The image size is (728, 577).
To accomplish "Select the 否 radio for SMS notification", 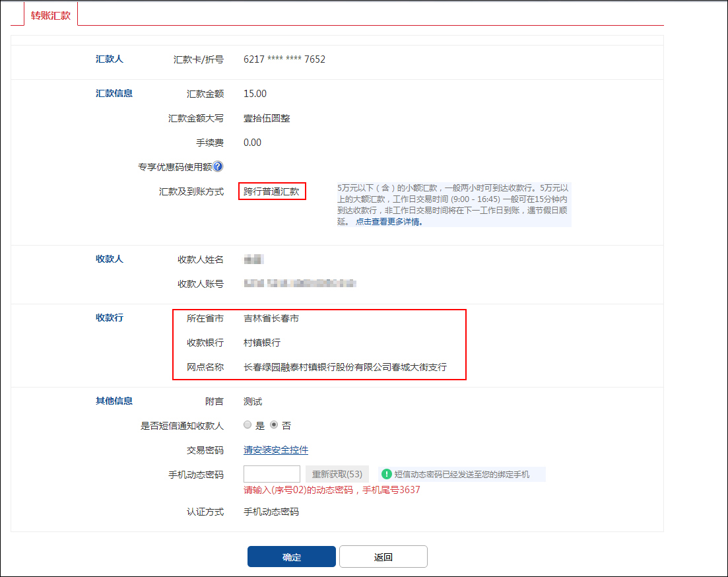I will click(274, 424).
